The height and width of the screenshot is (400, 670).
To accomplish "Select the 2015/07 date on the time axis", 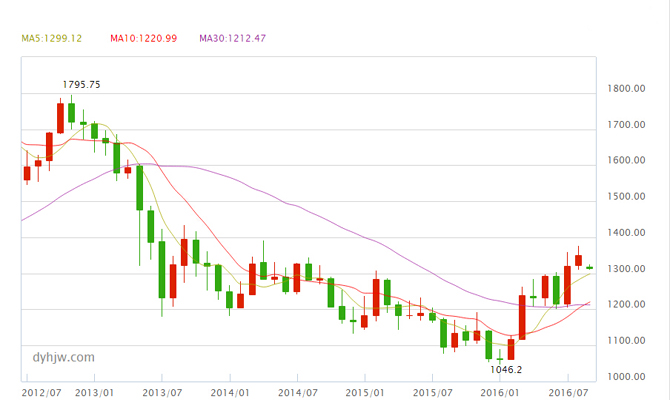I will tap(433, 394).
